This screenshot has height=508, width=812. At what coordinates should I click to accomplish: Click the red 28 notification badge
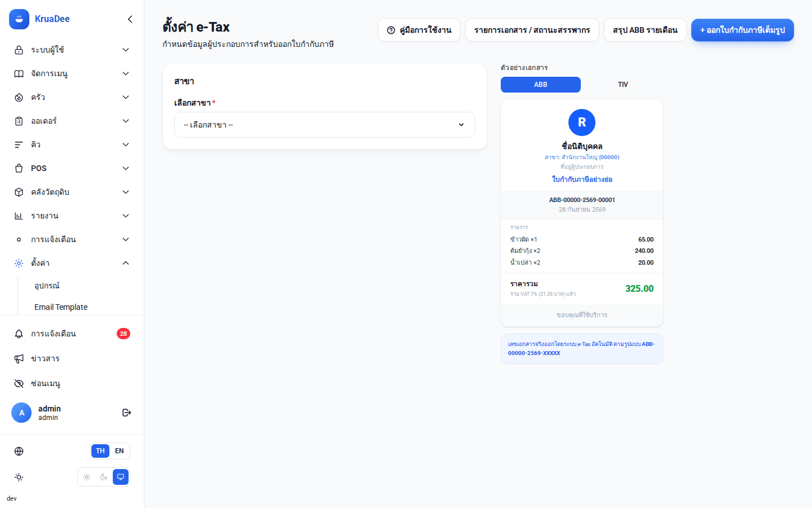click(123, 334)
